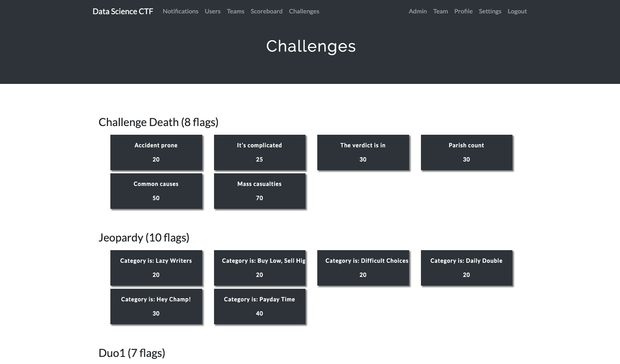The width and height of the screenshot is (620, 364).
Task: Go to Notifications in the navbar
Action: pos(181,11)
